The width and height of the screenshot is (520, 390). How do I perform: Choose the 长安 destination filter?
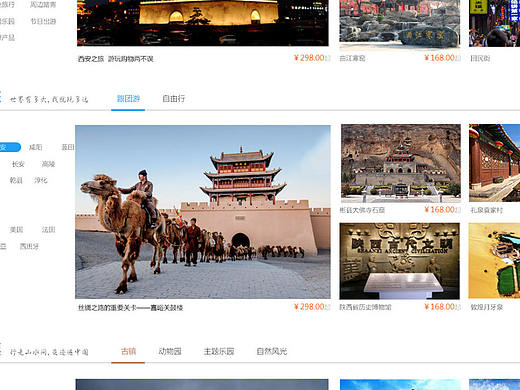click(x=18, y=164)
